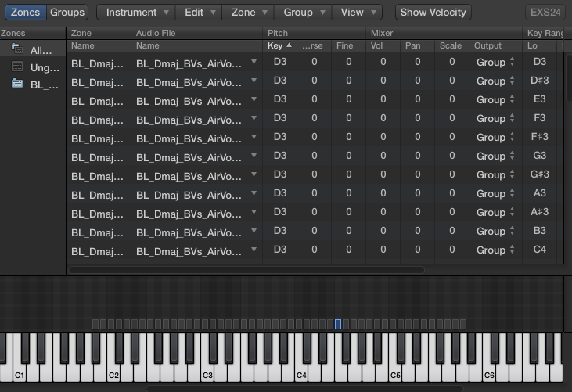Click the Pan column header

[417, 45]
